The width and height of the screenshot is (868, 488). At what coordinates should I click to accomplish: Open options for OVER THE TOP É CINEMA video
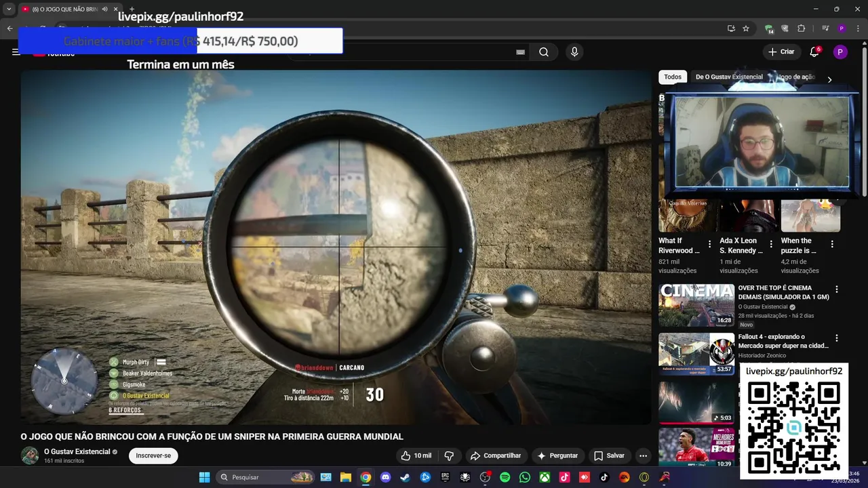point(837,289)
